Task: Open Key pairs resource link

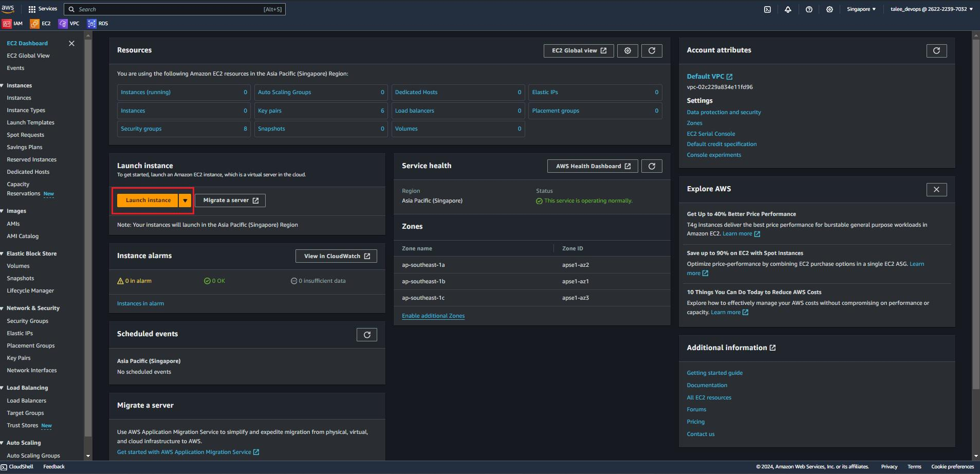Action: [x=270, y=111]
